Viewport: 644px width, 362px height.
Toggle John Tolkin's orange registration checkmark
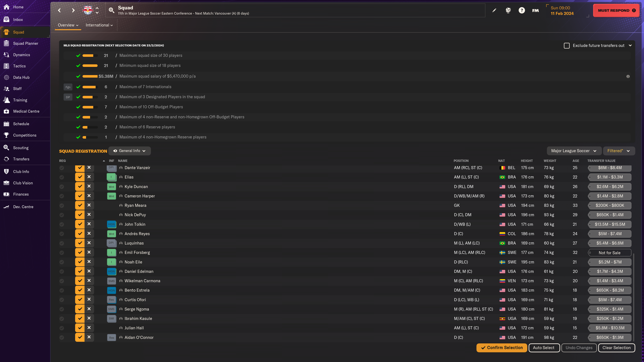click(x=80, y=224)
